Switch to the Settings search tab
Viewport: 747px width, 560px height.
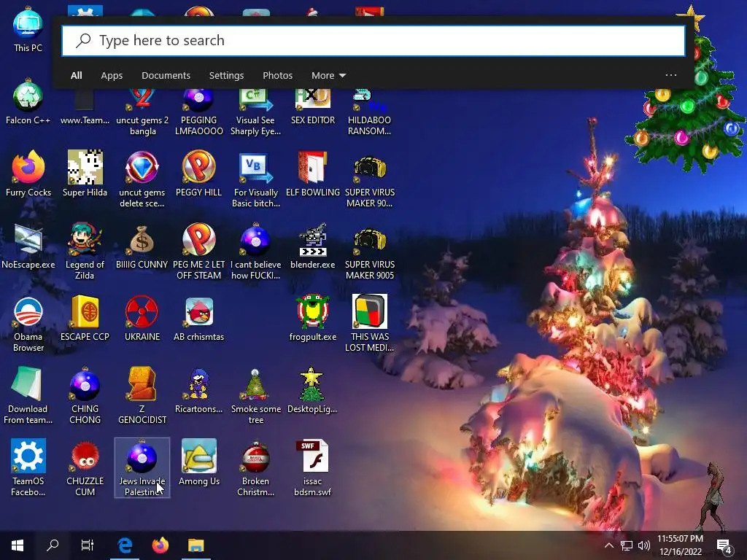coord(226,75)
